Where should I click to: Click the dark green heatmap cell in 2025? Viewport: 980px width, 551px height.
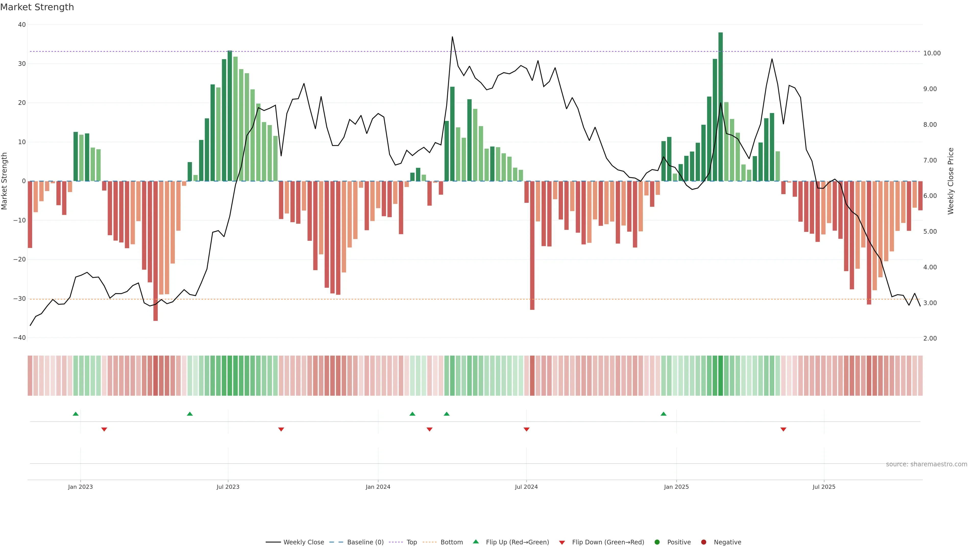(720, 375)
